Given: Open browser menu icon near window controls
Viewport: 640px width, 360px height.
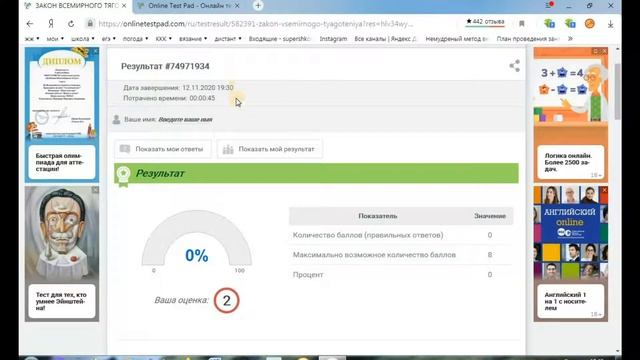Looking at the screenshot, I should [549, 5].
